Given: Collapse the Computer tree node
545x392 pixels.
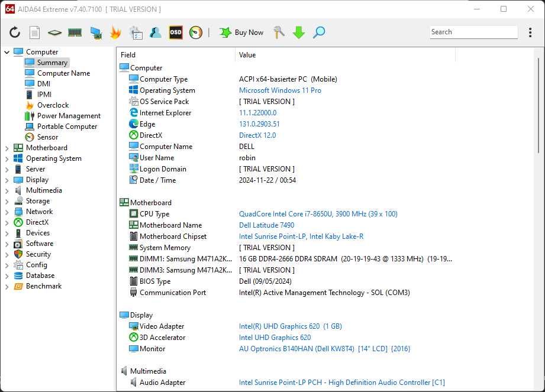Looking at the screenshot, I should point(7,53).
